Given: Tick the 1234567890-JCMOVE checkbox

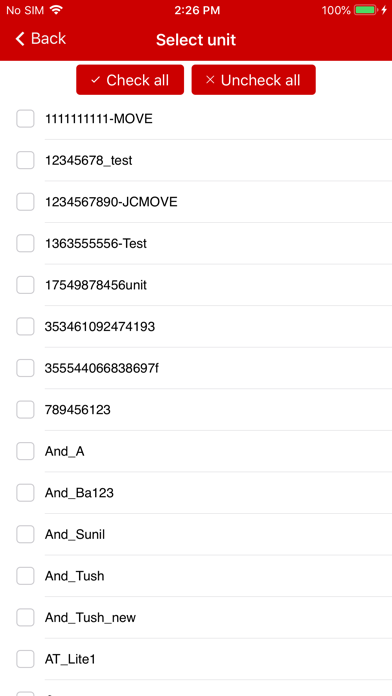Looking at the screenshot, I should tap(25, 202).
